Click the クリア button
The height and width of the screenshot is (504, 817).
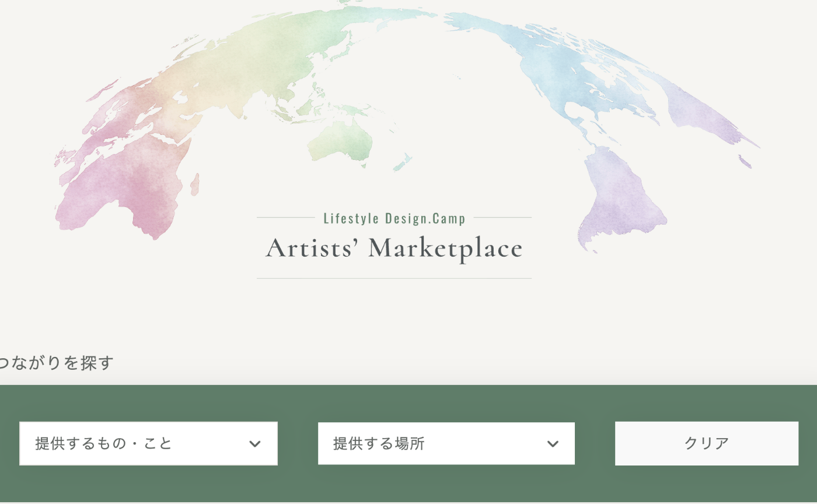[707, 443]
